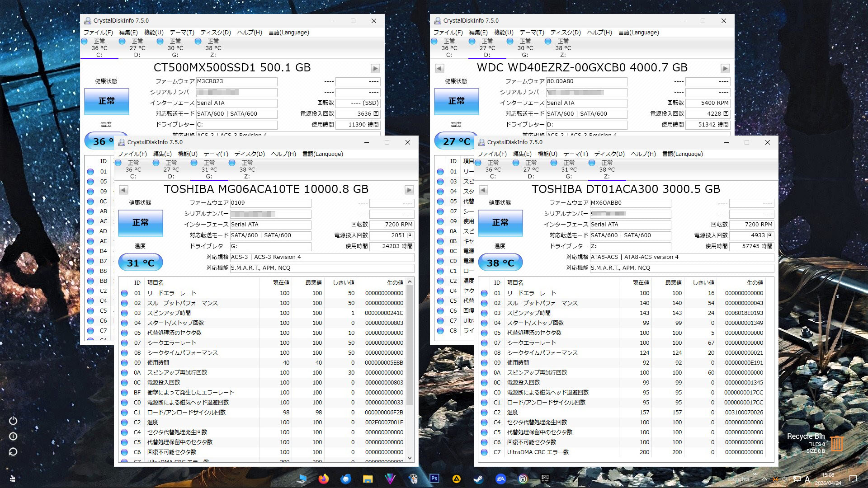Click the power icon on the desktop left edge
The width and height of the screenshot is (868, 488).
coord(13,421)
